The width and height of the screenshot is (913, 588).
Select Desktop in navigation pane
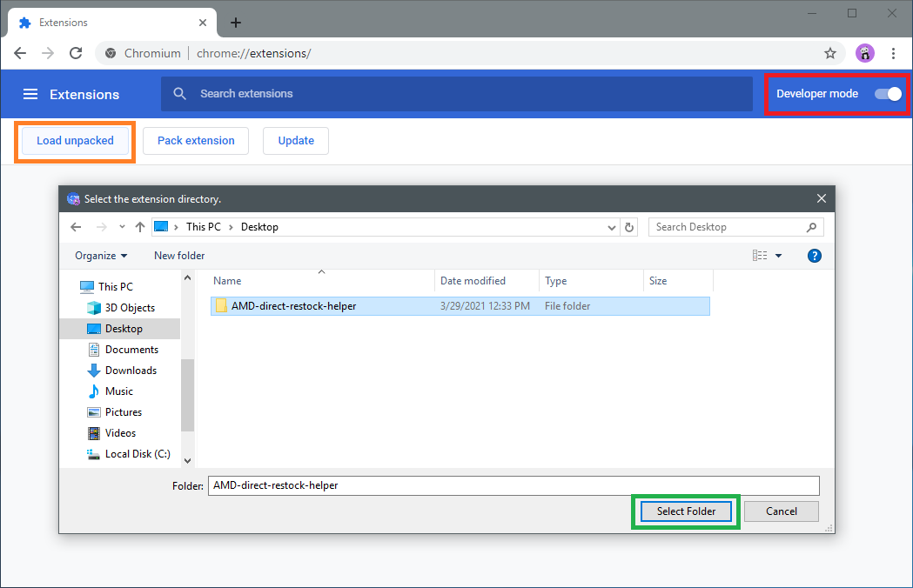[x=120, y=328]
